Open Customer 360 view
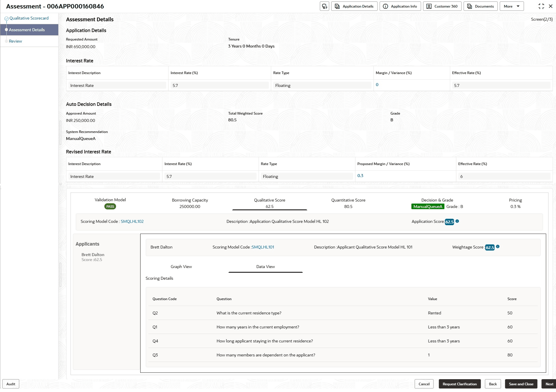 [442, 6]
